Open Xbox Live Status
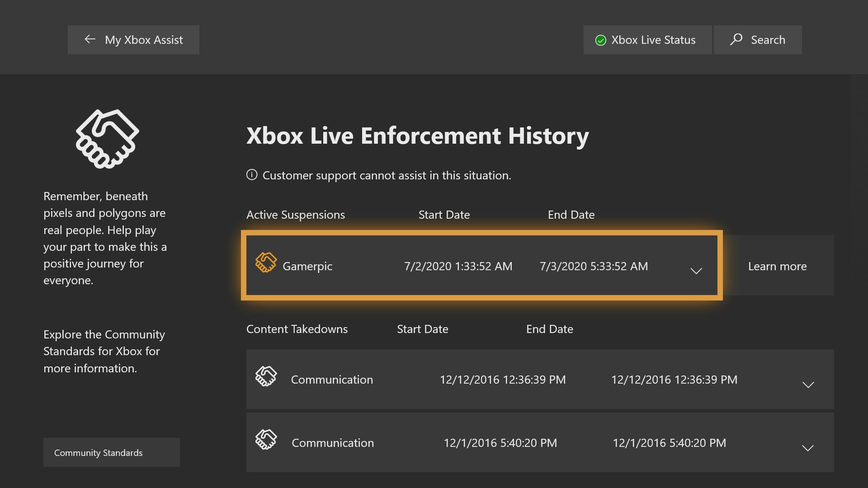 click(x=647, y=40)
